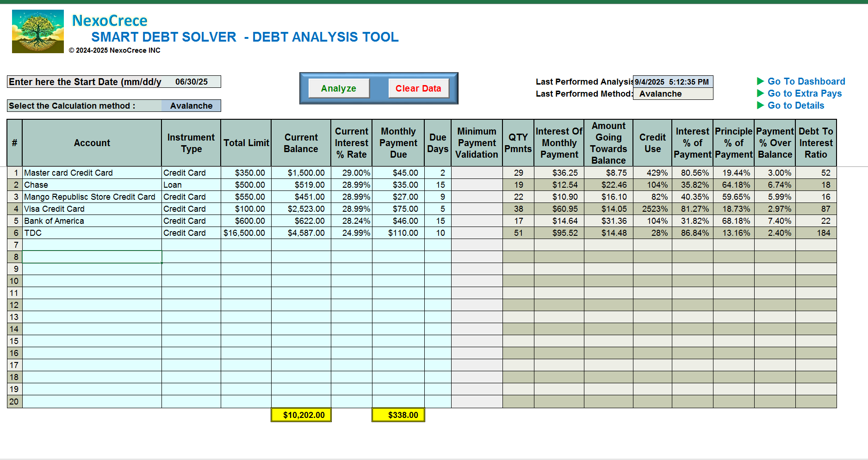
Task: Select Bank of America interest rate cell
Action: 352,221
